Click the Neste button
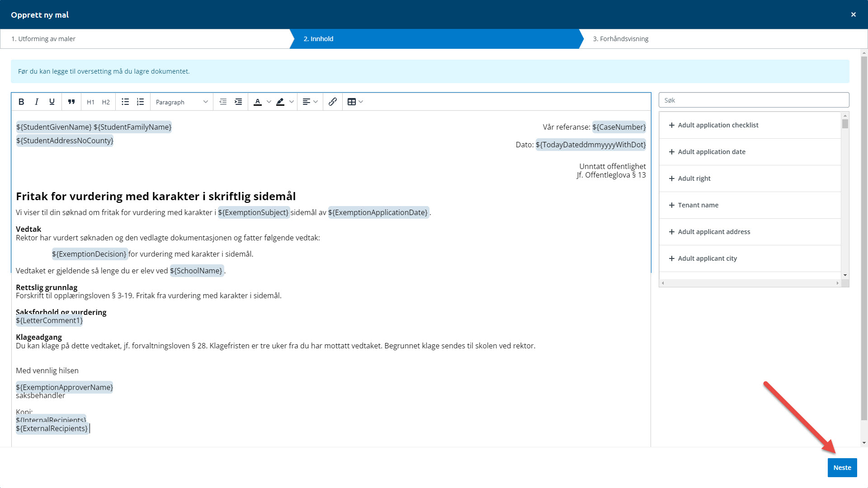The image size is (868, 488). click(842, 468)
